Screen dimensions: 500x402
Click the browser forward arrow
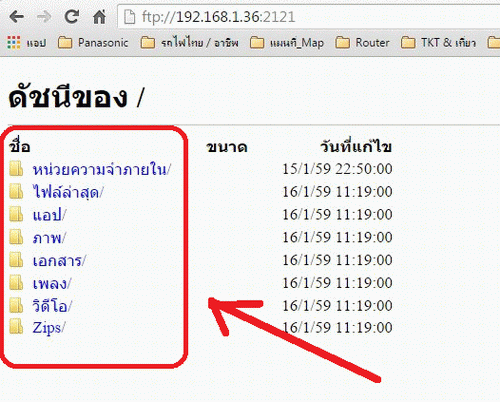pyautogui.click(x=43, y=17)
